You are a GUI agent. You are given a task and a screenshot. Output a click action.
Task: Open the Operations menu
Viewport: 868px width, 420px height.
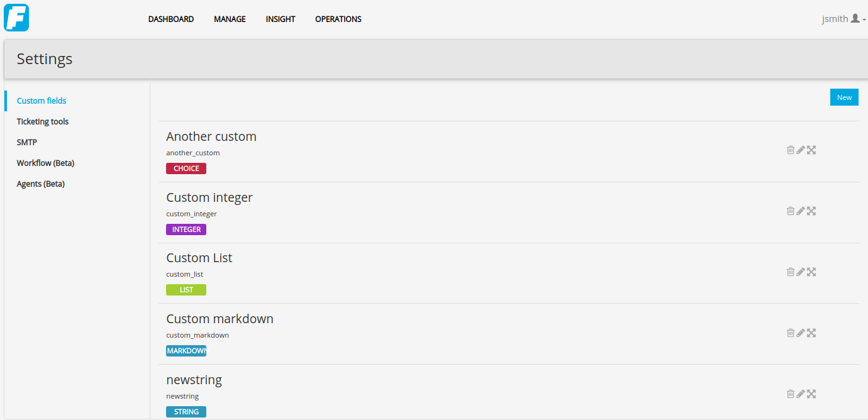pos(338,19)
